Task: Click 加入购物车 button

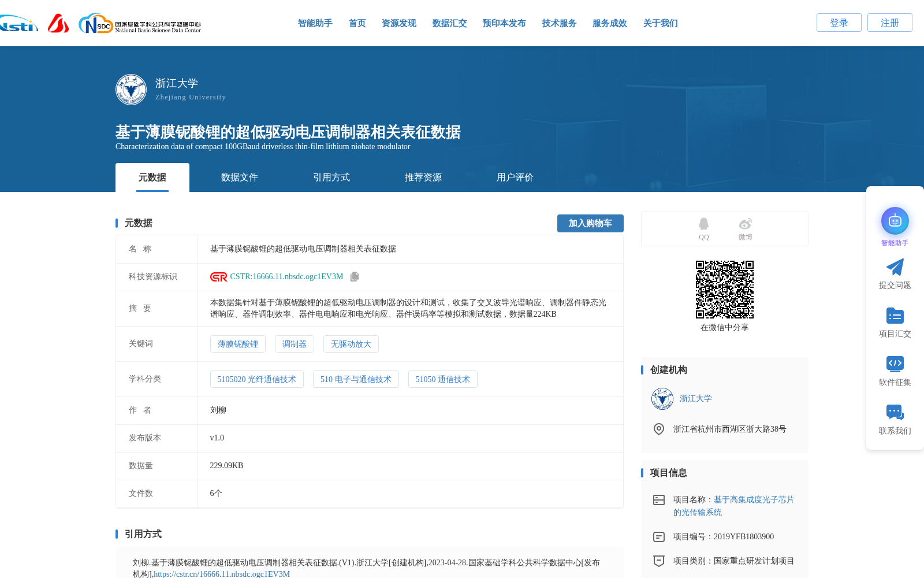Action: (x=590, y=223)
